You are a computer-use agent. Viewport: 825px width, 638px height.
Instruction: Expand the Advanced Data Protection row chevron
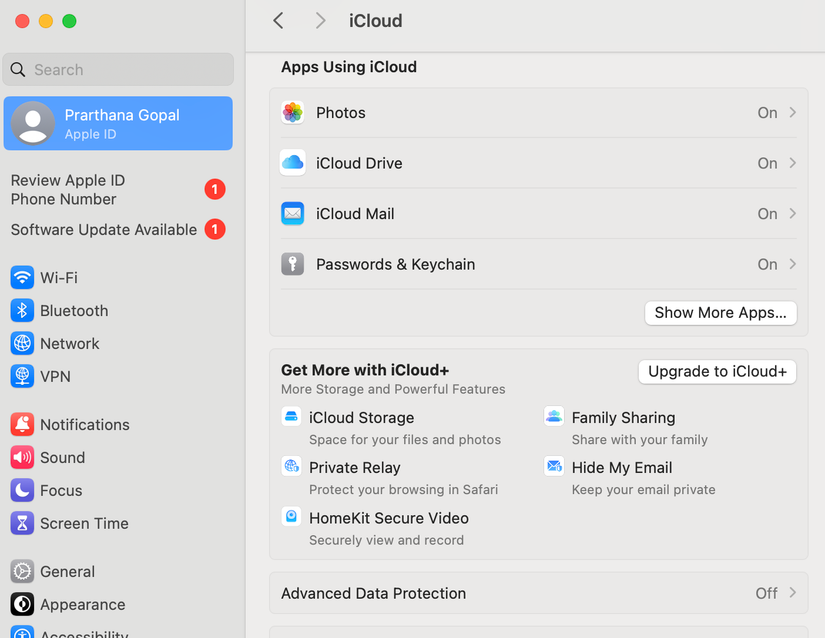click(792, 592)
